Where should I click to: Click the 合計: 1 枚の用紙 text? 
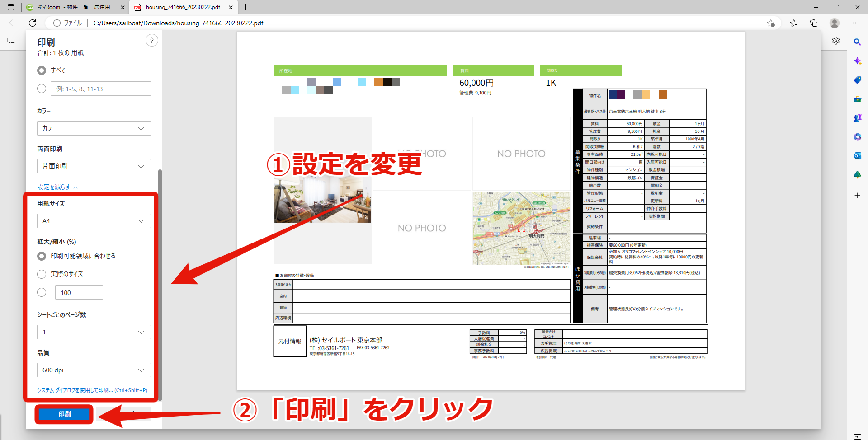[x=61, y=53]
